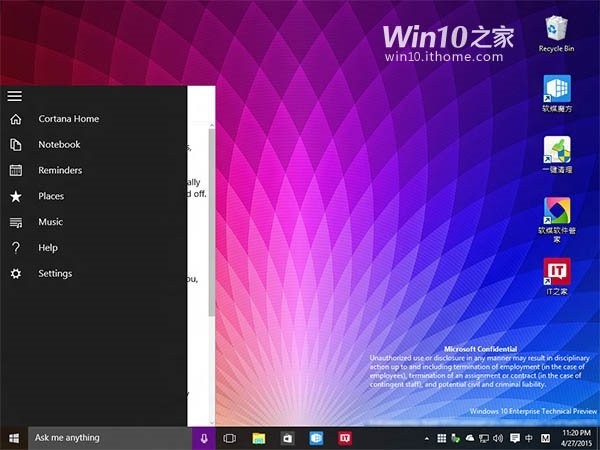Collapse the Cortana hamburger menu
The width and height of the screenshot is (600, 450).
click(x=14, y=96)
